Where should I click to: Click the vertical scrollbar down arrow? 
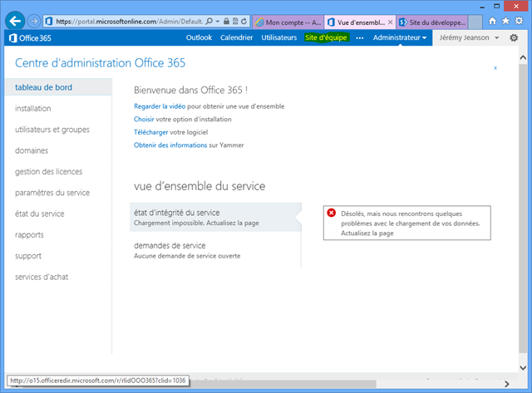523,367
